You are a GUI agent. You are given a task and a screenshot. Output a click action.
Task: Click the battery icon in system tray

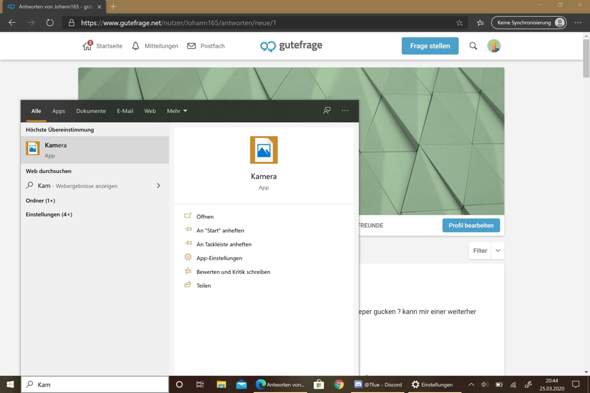(499, 384)
